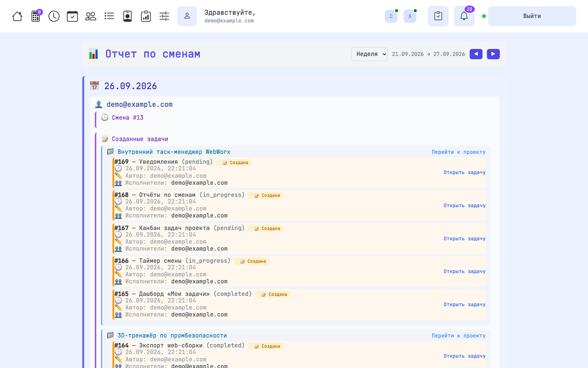
Task: Click the 'Смена #13' shift label
Action: coord(128,118)
